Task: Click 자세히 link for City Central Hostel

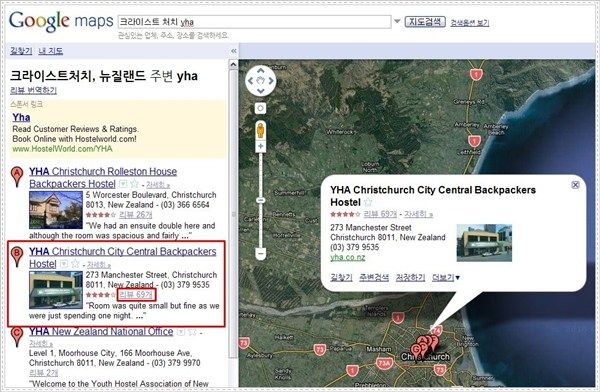Action: tap(99, 265)
